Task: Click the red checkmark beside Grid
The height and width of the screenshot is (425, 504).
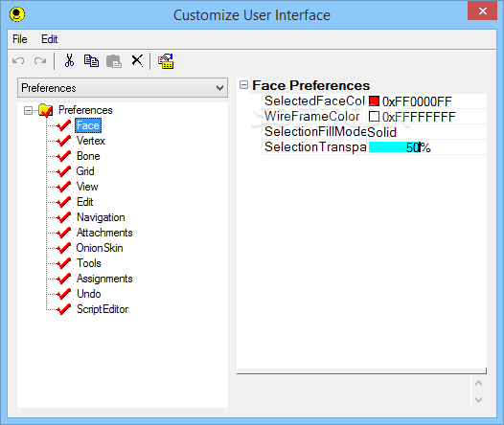Action: pos(63,171)
